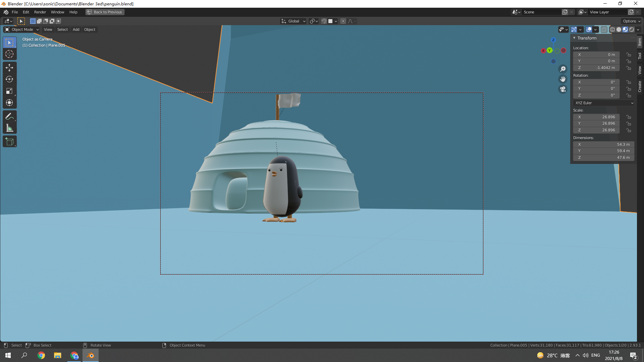Toggle lock on Location X
This screenshot has width=644, height=362.
tap(629, 55)
